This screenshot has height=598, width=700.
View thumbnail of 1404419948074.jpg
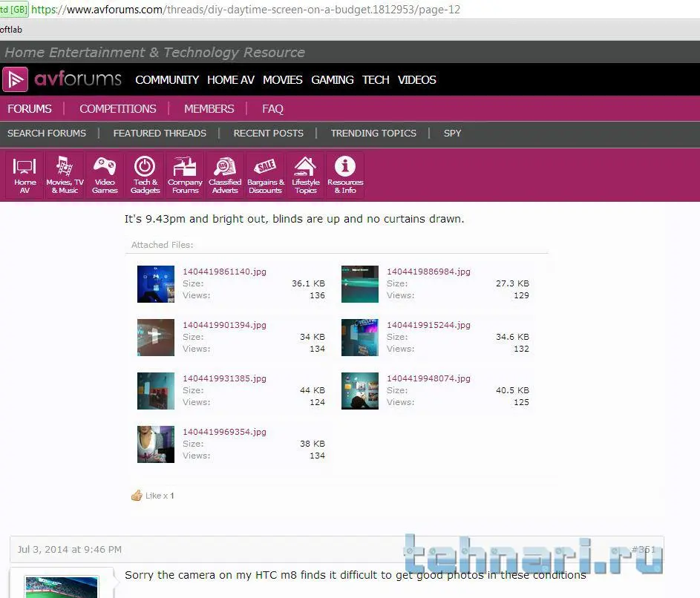(x=360, y=391)
